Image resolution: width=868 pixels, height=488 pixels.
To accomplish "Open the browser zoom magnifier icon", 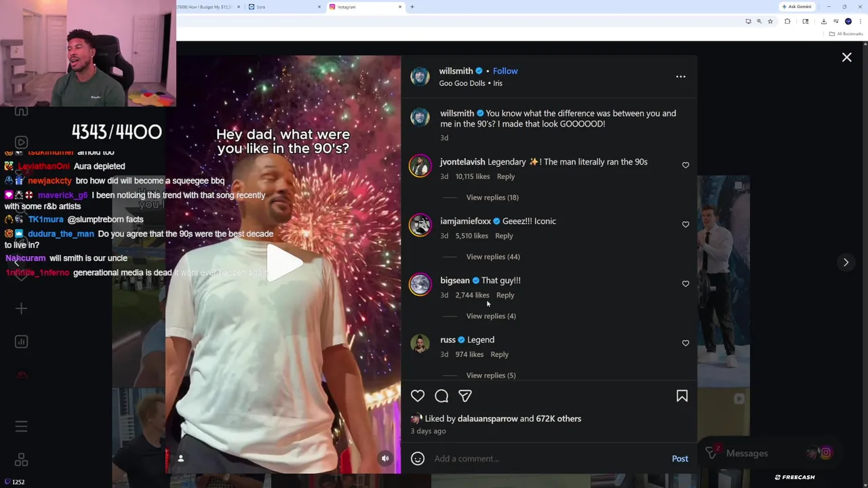I will 759,21.
